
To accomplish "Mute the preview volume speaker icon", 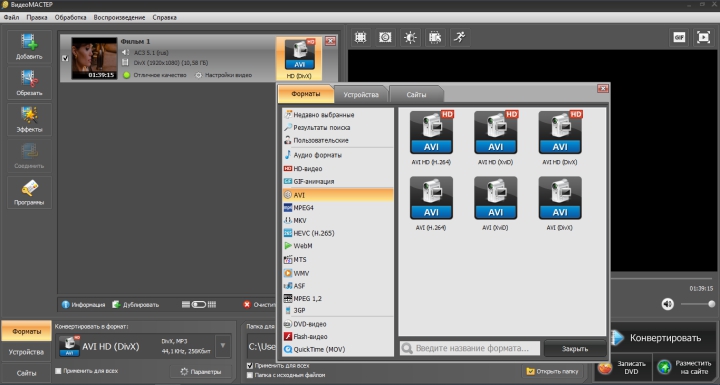I will 668,304.
